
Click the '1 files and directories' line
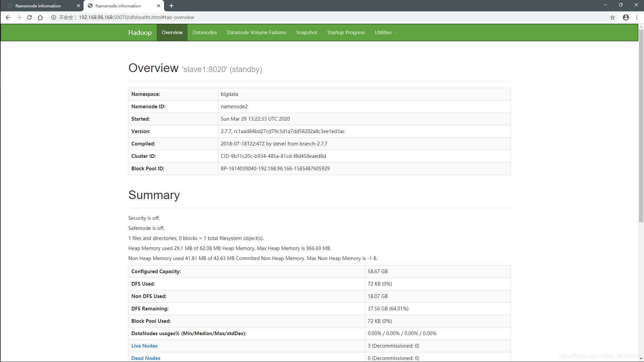[196, 238]
